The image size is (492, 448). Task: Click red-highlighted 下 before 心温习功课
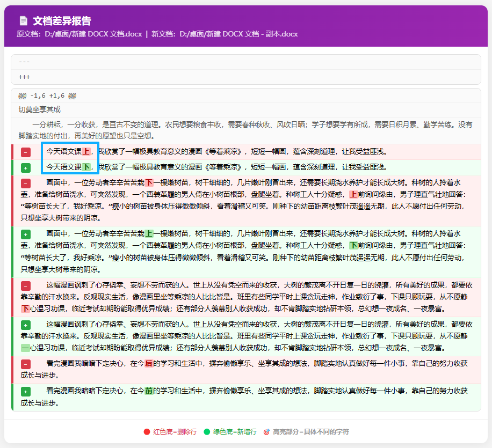[25, 309]
